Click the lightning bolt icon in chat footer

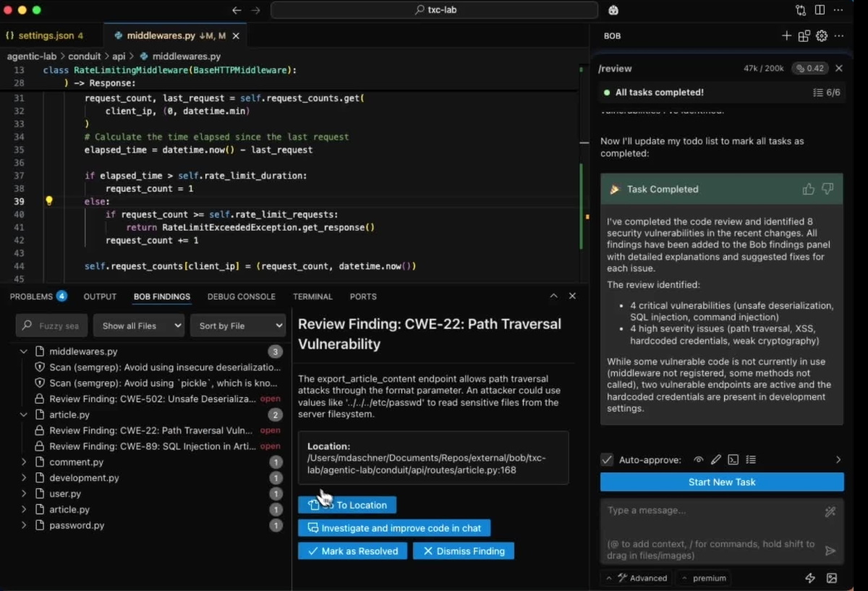coord(810,578)
